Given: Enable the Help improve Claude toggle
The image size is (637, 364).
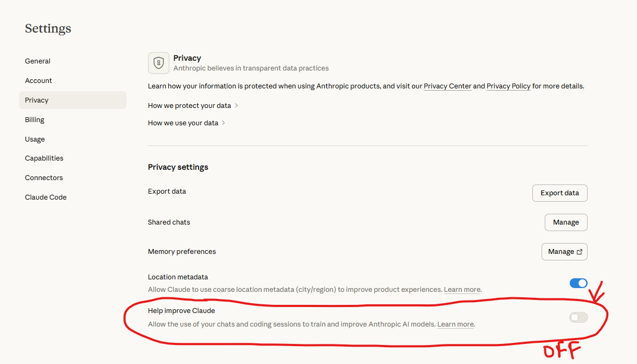Looking at the screenshot, I should tap(578, 317).
